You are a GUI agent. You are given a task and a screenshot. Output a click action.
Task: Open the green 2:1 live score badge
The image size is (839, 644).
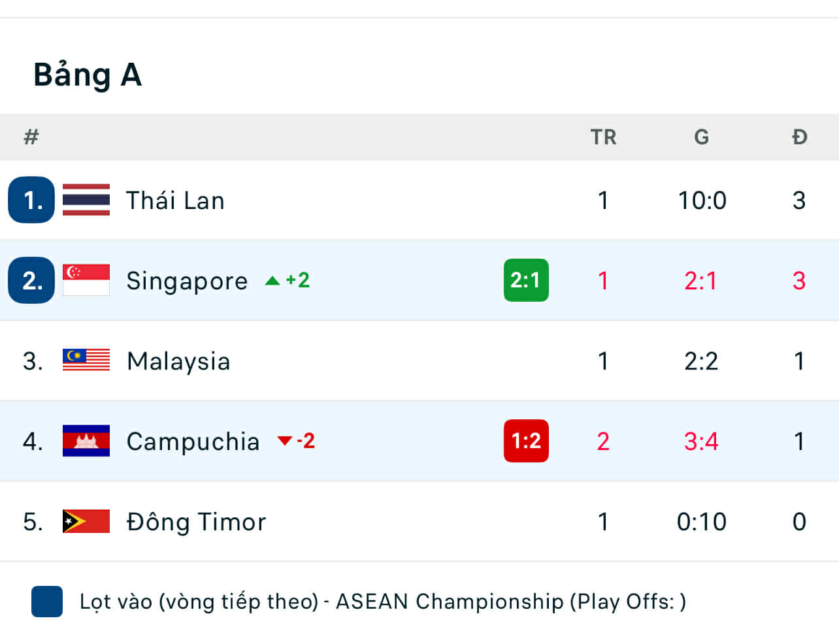pos(526,280)
